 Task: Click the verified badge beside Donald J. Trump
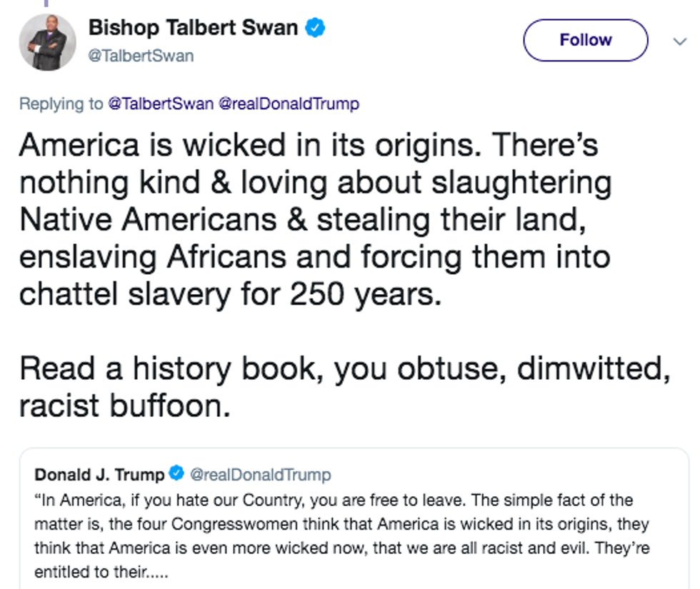(176, 473)
